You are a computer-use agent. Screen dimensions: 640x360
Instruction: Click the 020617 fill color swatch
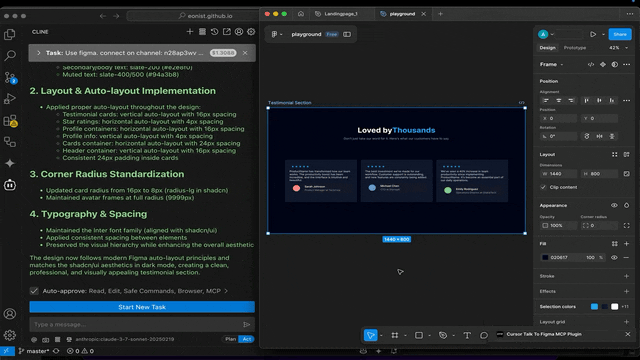[x=545, y=258]
